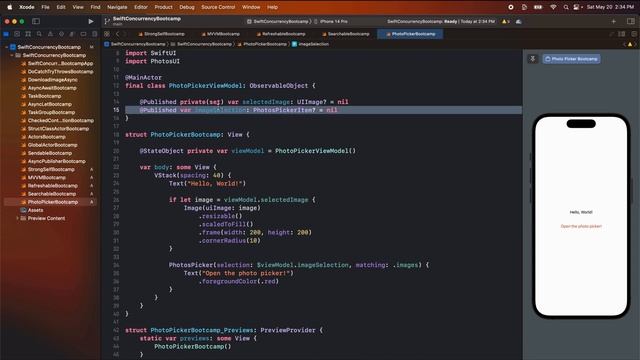Viewport: 640px width, 360px height.
Task: Open the Find navigator magnifier icon
Action: [x=39, y=34]
